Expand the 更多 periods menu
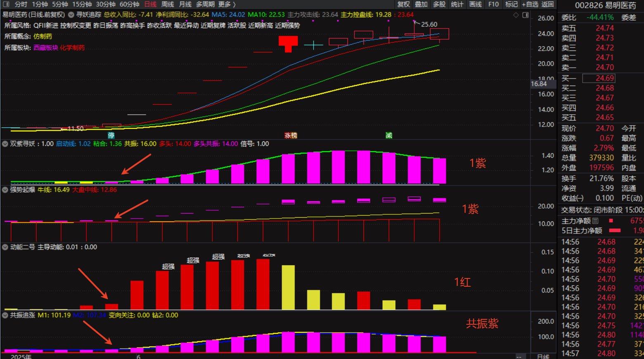The image size is (644, 359). (x=227, y=4)
